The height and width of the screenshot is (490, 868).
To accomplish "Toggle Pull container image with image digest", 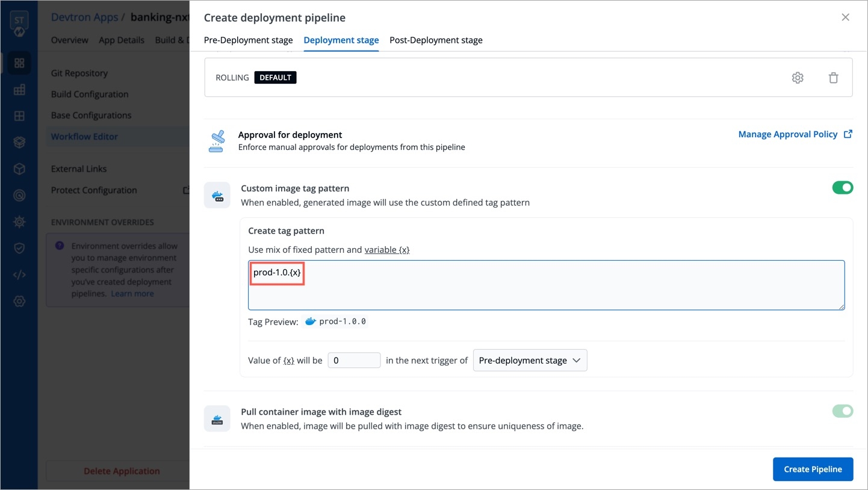I will click(842, 411).
